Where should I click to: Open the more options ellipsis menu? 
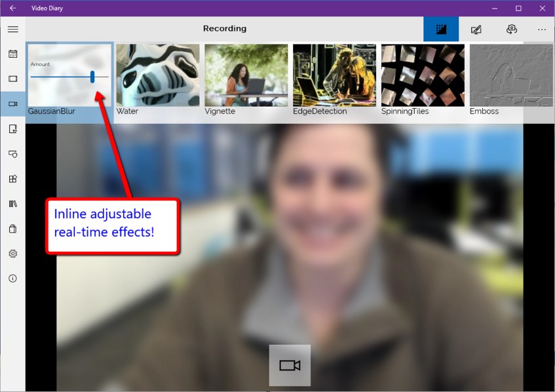pos(542,29)
